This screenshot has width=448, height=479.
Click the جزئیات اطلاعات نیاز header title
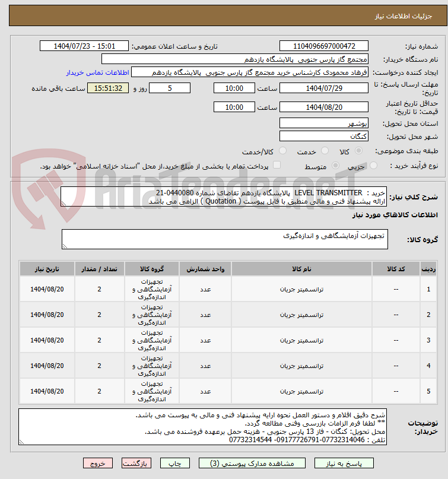click(x=403, y=16)
